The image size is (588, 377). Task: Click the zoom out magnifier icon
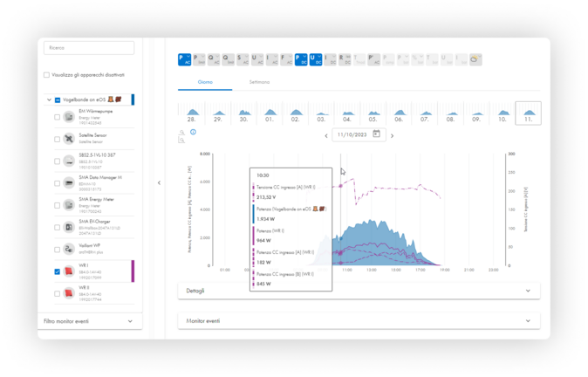tap(182, 140)
